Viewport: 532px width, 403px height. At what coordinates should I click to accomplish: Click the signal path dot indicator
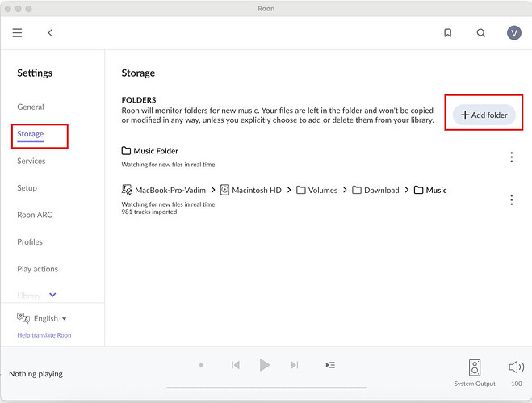(201, 365)
